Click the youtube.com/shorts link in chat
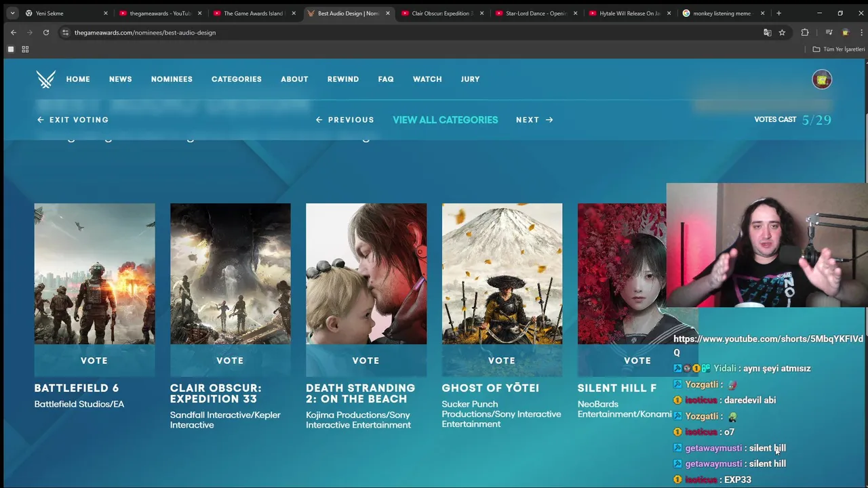 768,346
